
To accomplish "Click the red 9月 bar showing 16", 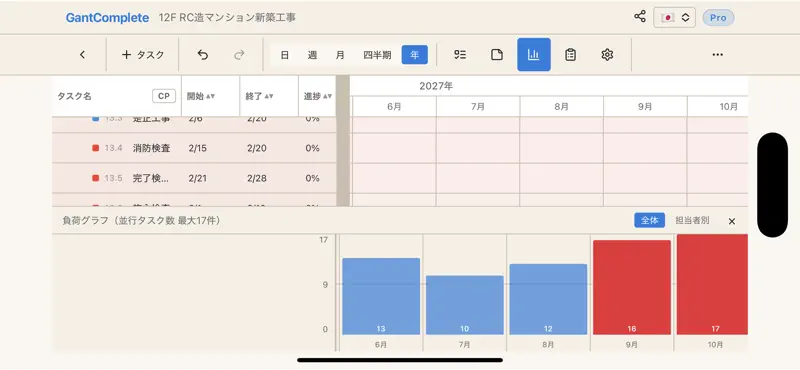I will point(632,287).
